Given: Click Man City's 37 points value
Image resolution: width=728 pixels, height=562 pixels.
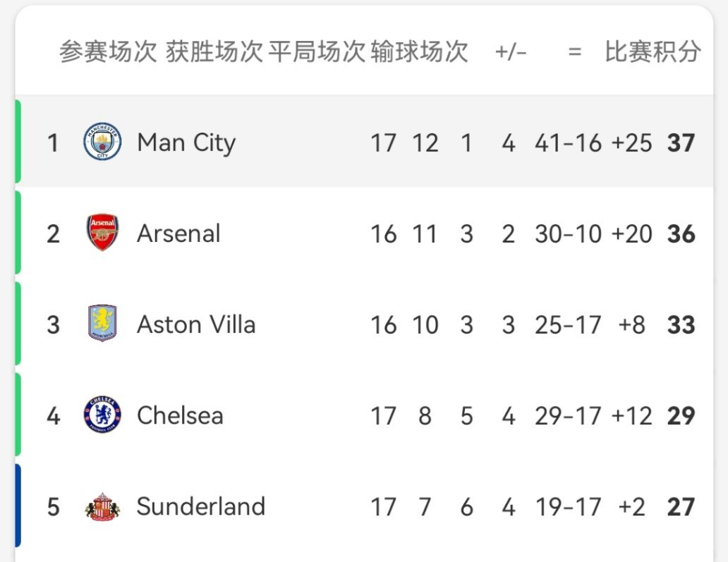Looking at the screenshot, I should (681, 143).
